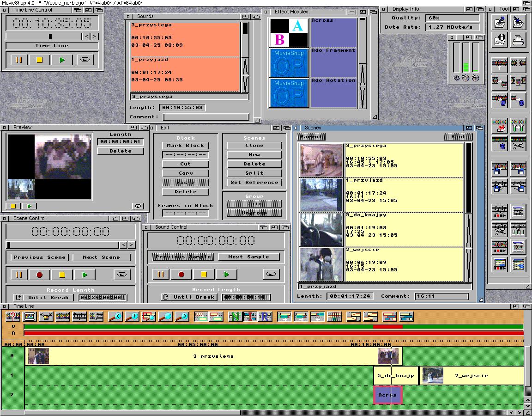The image size is (532, 416).
Task: Stop playback in Time Line Control window
Action: point(39,60)
